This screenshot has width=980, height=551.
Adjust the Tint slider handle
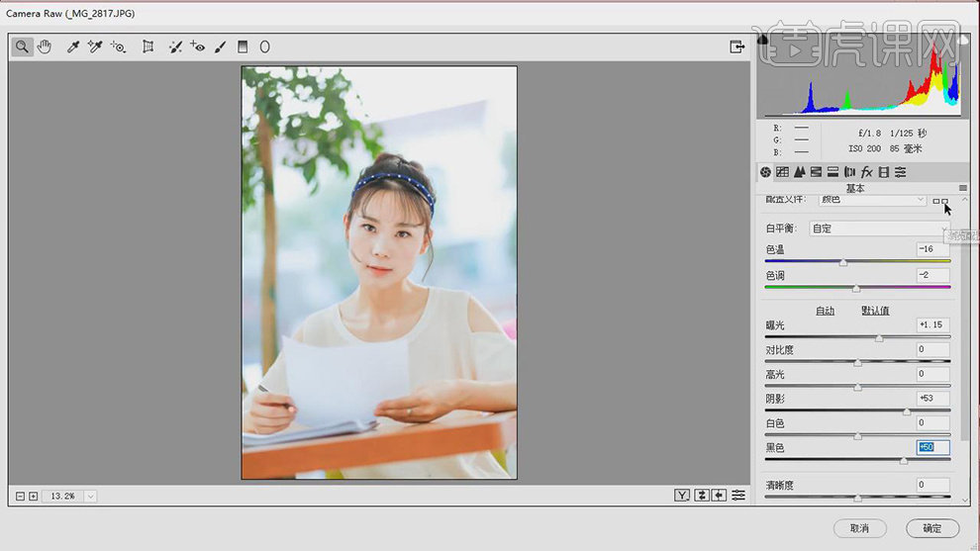856,288
